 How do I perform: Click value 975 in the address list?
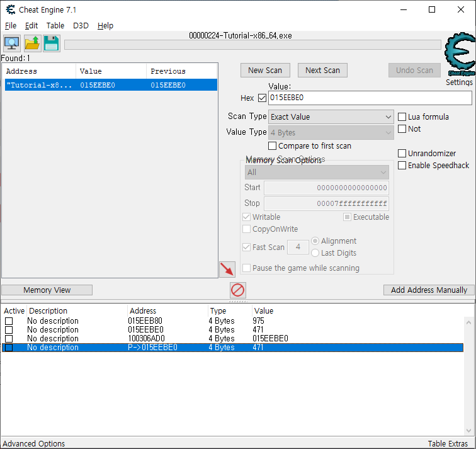point(258,321)
